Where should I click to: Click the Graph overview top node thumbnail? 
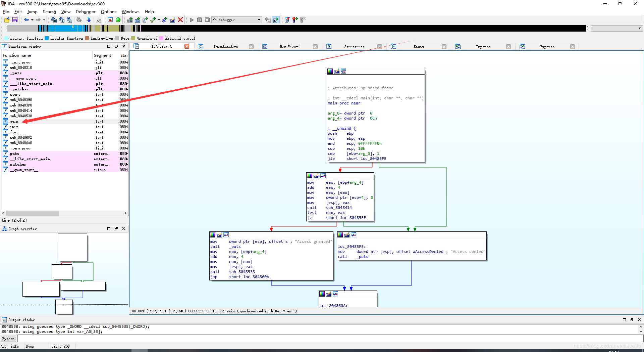[x=72, y=247]
